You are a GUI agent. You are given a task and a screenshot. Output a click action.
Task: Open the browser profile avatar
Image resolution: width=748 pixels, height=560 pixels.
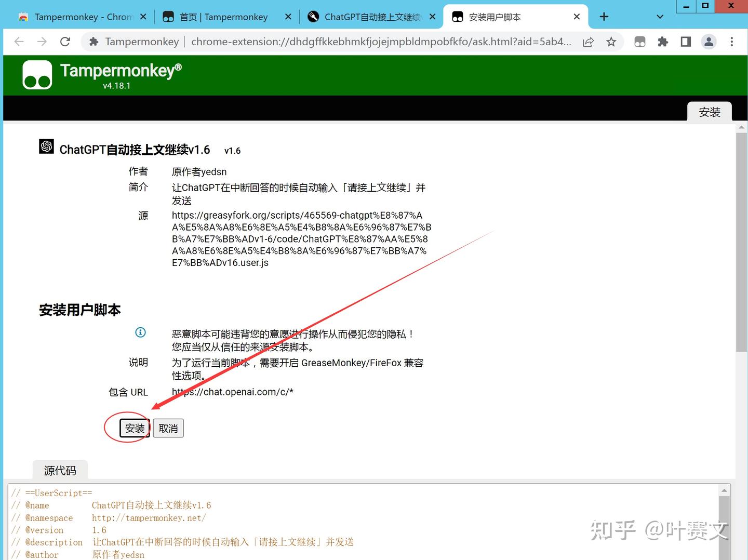(709, 42)
